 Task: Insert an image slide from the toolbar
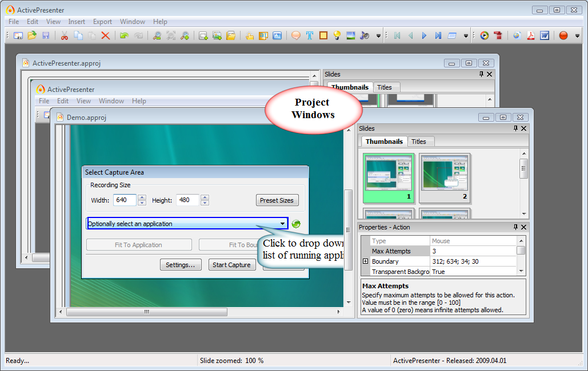(217, 36)
